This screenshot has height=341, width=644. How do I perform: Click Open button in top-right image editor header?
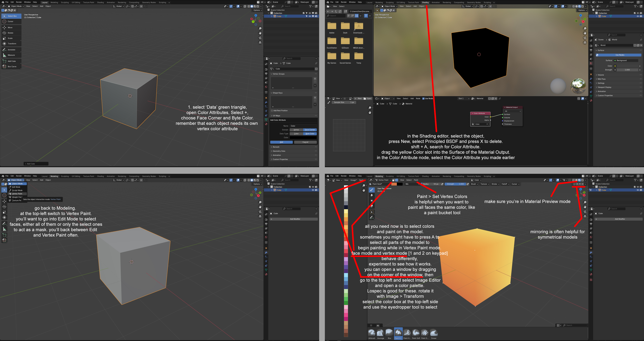tap(368, 98)
